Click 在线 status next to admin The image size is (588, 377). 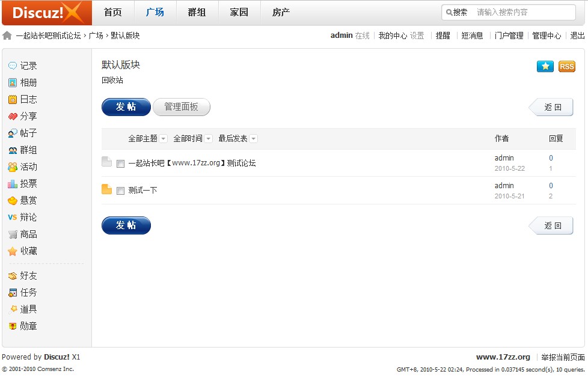point(363,35)
